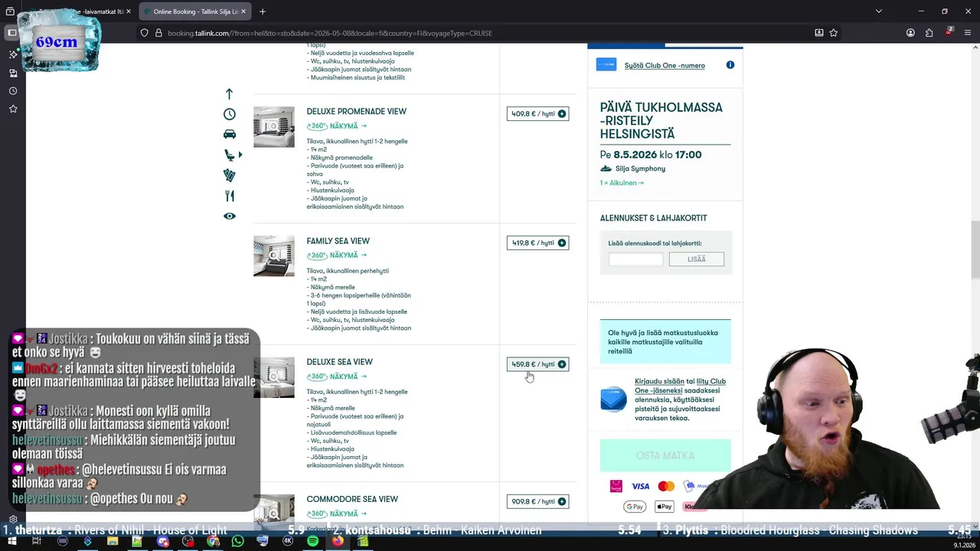Open 360° view for Deluxe Sea View
This screenshot has height=551, width=980.
[337, 377]
